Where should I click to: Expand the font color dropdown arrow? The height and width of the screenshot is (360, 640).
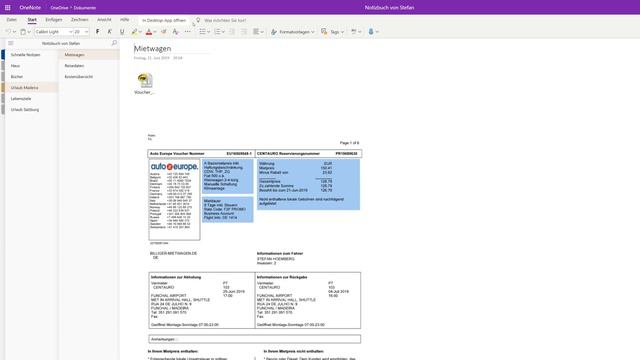155,32
